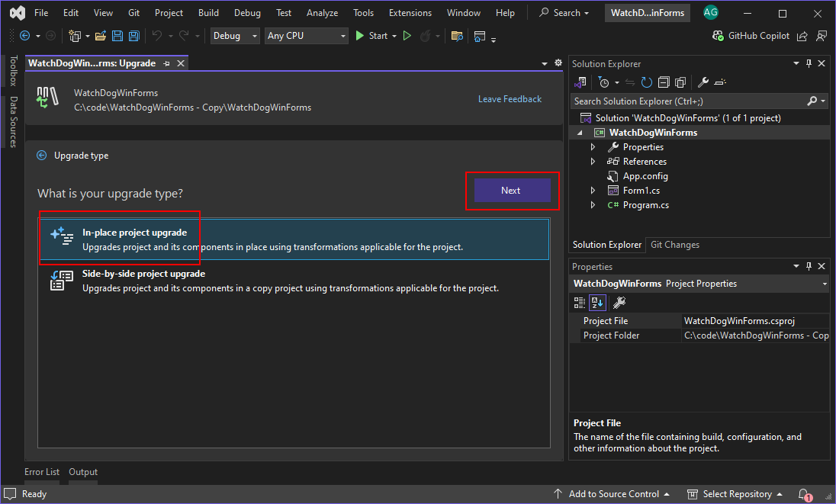Toggle Alphabetical sort in Properties panel
This screenshot has width=836, height=504.
pos(596,303)
